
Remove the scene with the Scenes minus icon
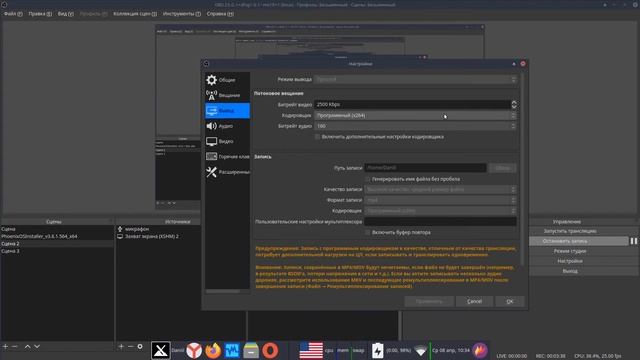click(15, 347)
